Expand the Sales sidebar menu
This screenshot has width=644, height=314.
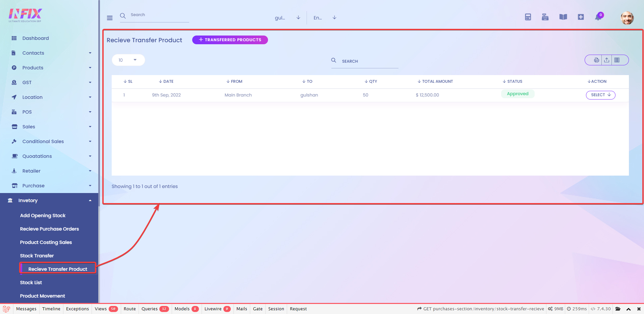[49, 127]
